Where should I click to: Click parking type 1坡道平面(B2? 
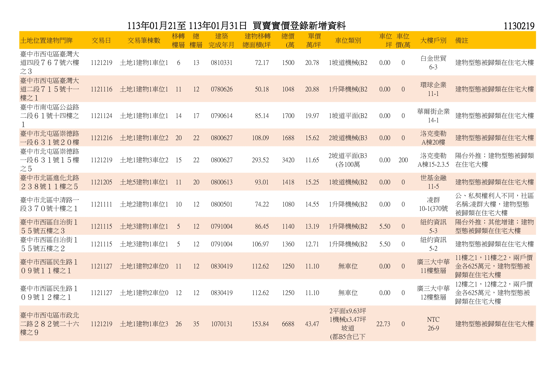pos(348,116)
